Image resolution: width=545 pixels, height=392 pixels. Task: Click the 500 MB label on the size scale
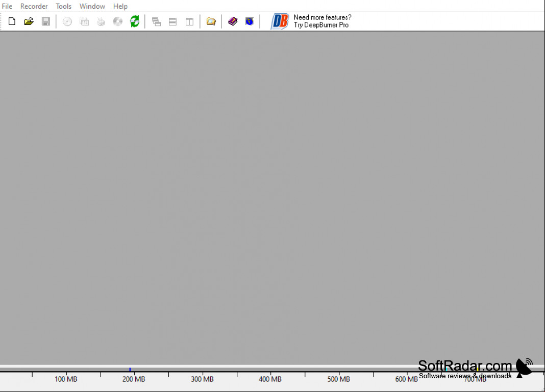tap(338, 379)
